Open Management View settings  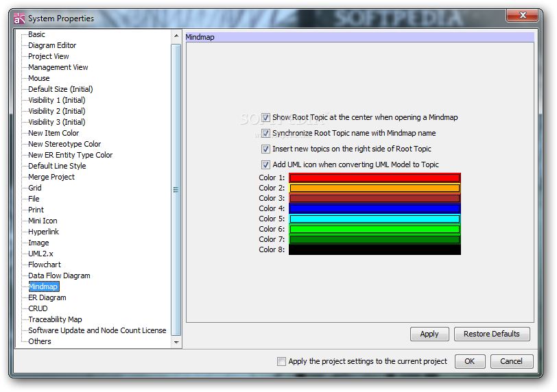(x=58, y=67)
